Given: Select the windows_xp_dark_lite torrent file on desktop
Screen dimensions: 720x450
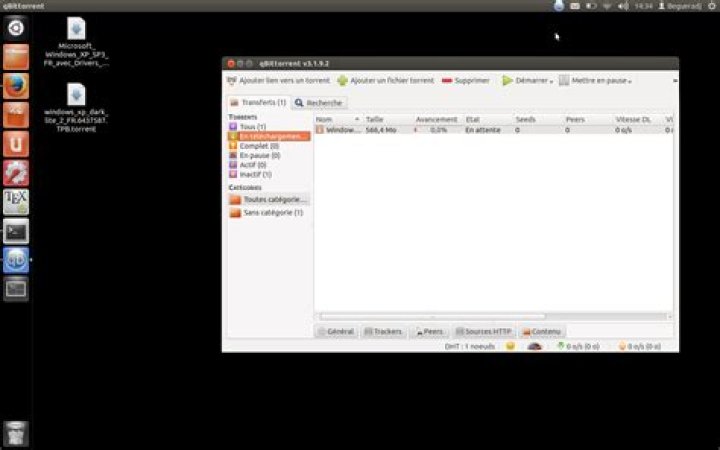Looking at the screenshot, I should 76,108.
